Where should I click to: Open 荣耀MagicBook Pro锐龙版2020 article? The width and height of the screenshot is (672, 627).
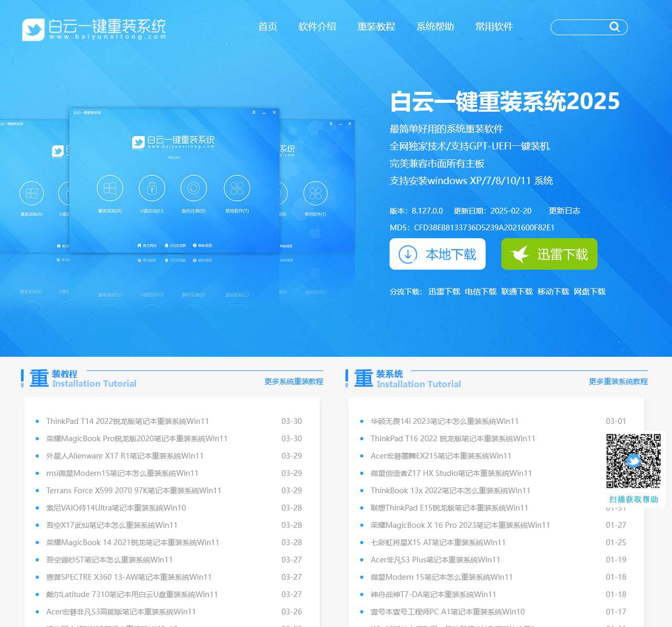click(x=137, y=439)
